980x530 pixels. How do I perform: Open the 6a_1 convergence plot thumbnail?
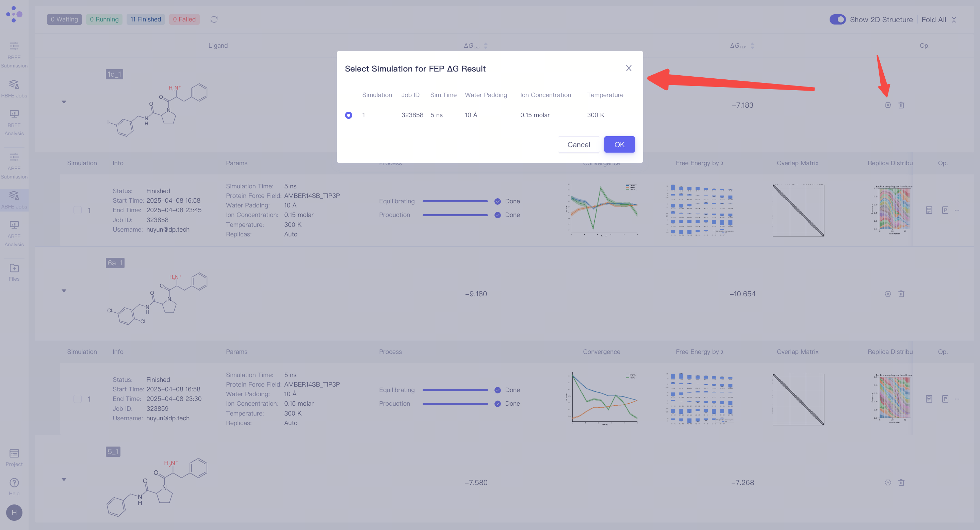[602, 399]
